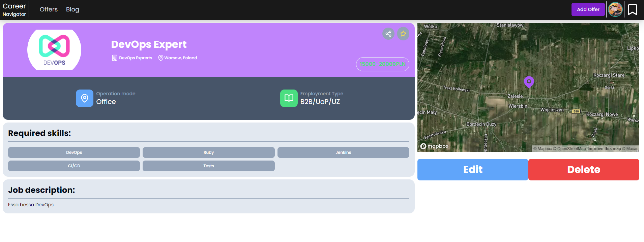Click the Wojcieszyn map label
The height and width of the screenshot is (242, 644).
(552, 110)
